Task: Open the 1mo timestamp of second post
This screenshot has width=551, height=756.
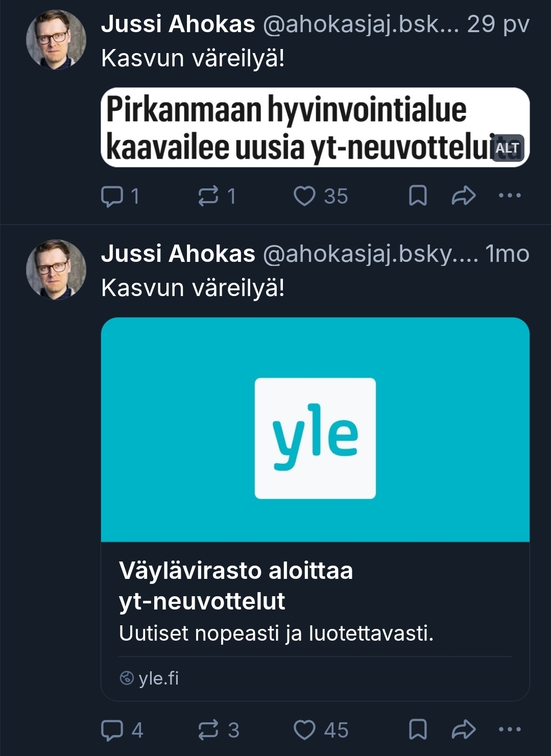Action: point(507,254)
